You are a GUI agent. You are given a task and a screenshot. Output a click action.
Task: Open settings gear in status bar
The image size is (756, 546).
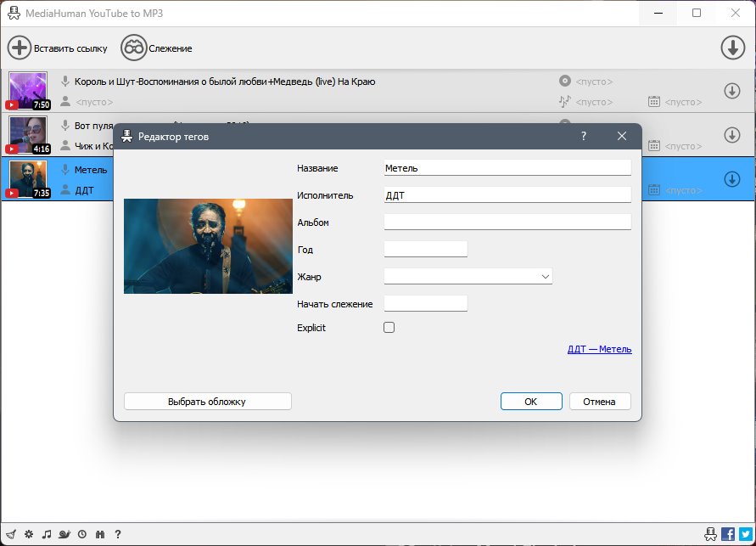(x=29, y=534)
